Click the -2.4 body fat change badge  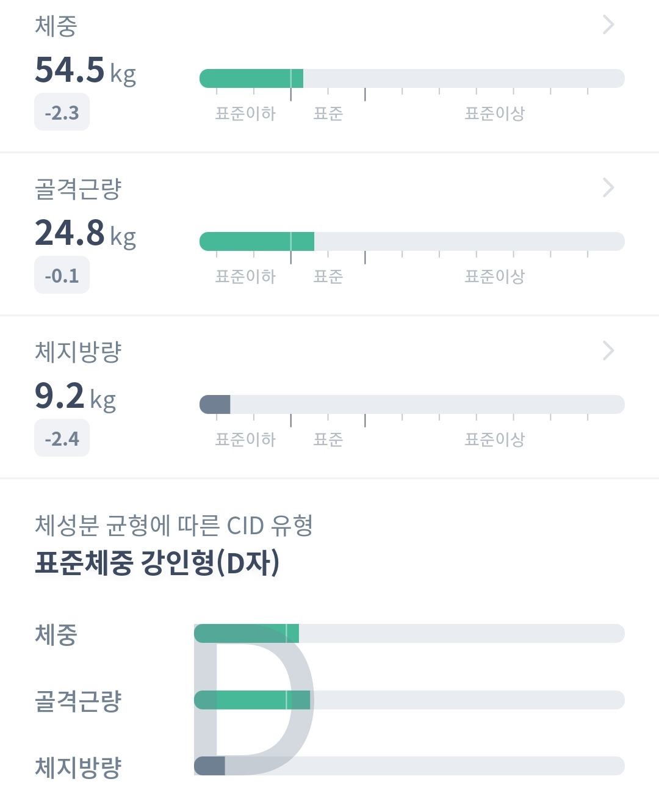pyautogui.click(x=62, y=439)
